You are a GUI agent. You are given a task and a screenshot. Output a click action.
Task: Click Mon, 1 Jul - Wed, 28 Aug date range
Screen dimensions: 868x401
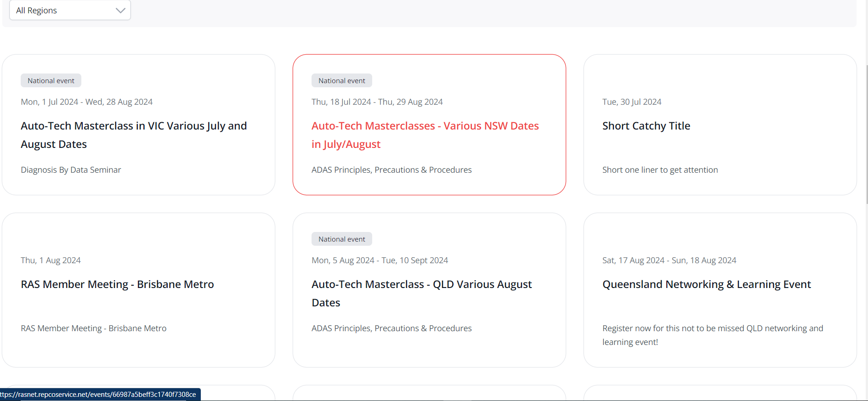click(x=86, y=102)
